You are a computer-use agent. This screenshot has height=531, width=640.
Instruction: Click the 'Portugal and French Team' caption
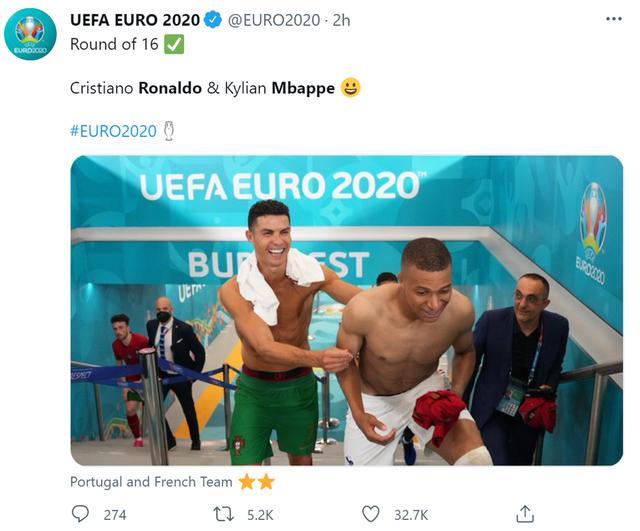click(x=151, y=482)
